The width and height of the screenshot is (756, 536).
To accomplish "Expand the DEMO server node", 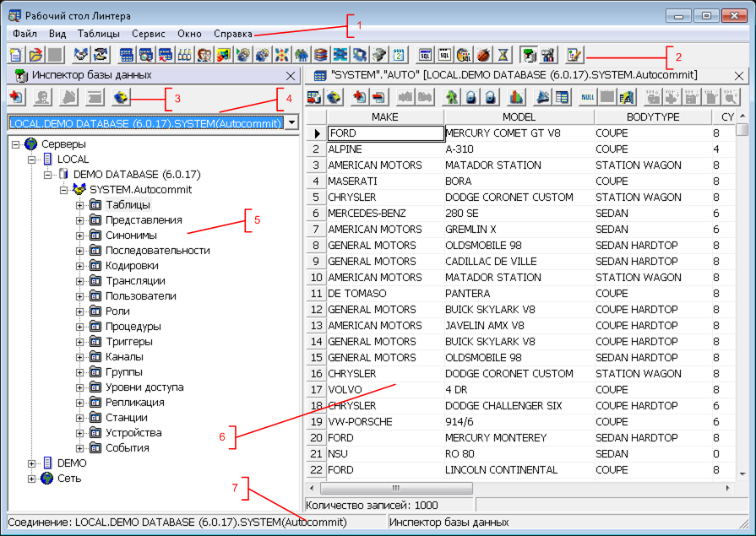I will (31, 463).
